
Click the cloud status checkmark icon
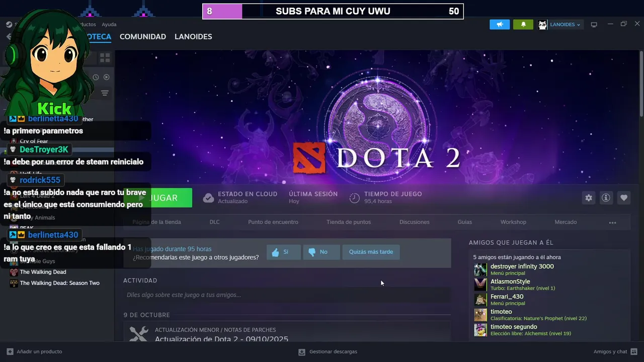(208, 198)
